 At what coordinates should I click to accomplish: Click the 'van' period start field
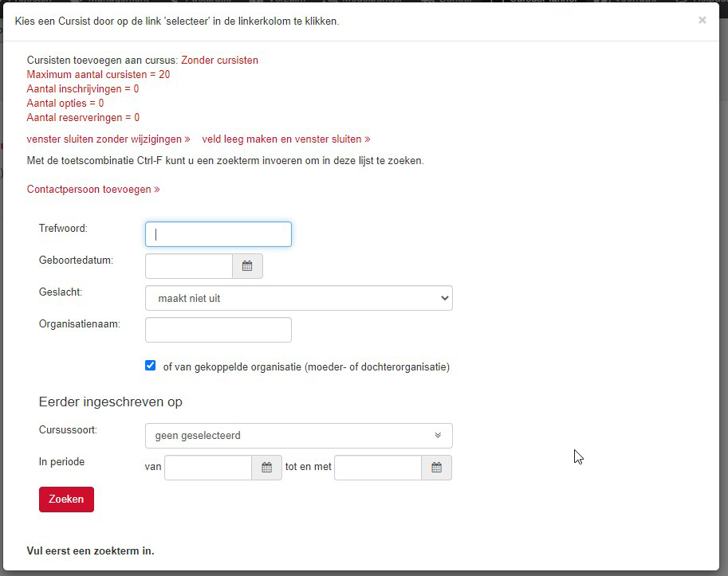click(x=208, y=468)
